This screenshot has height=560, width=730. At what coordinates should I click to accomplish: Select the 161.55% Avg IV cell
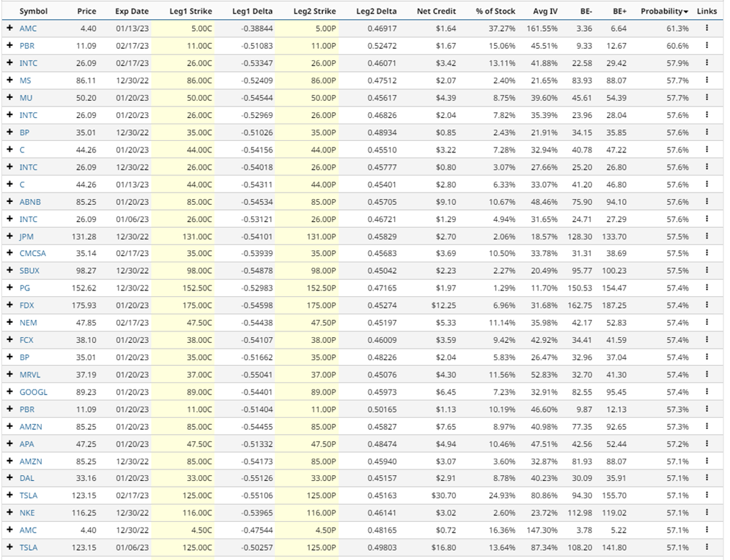pyautogui.click(x=542, y=29)
